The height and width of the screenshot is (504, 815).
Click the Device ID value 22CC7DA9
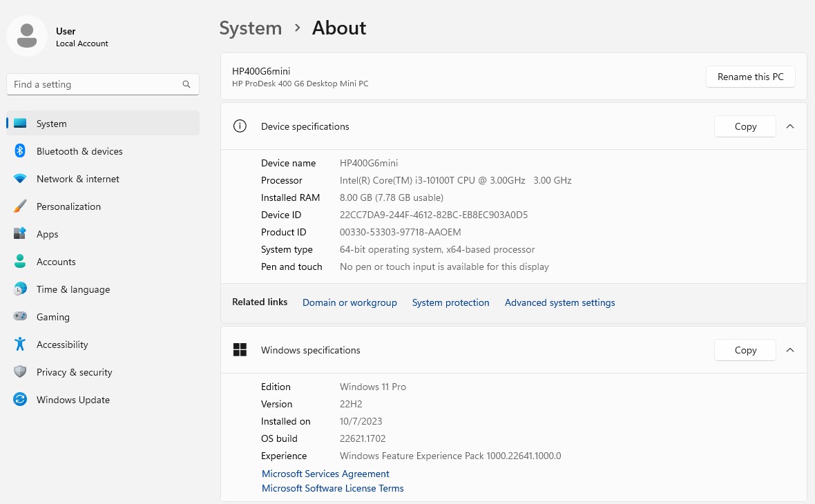[434, 215]
